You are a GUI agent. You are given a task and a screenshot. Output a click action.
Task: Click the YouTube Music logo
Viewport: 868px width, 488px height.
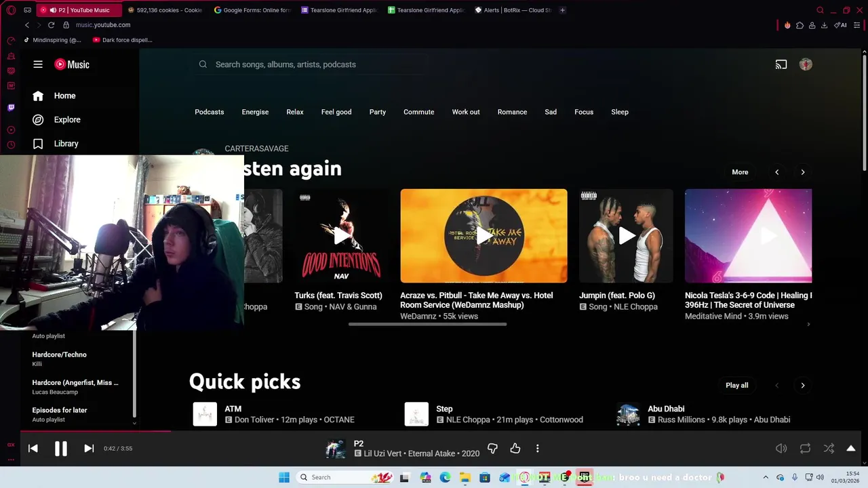[x=72, y=64]
